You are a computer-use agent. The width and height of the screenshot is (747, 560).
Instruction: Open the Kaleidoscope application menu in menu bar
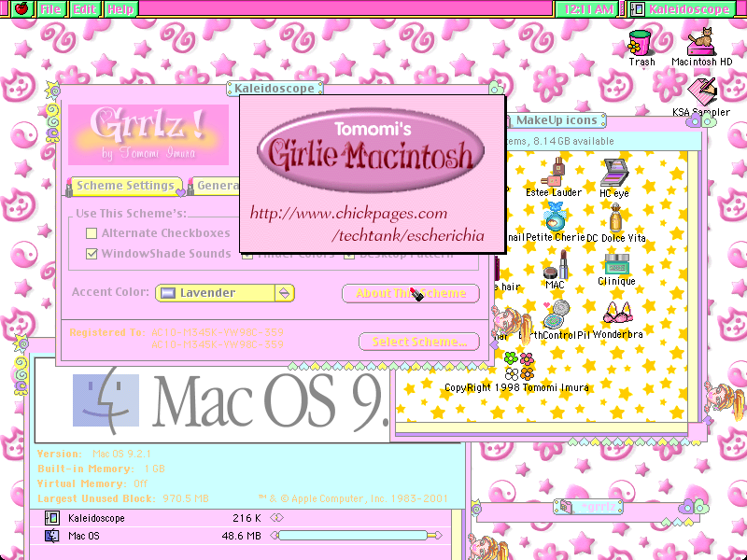[683, 9]
